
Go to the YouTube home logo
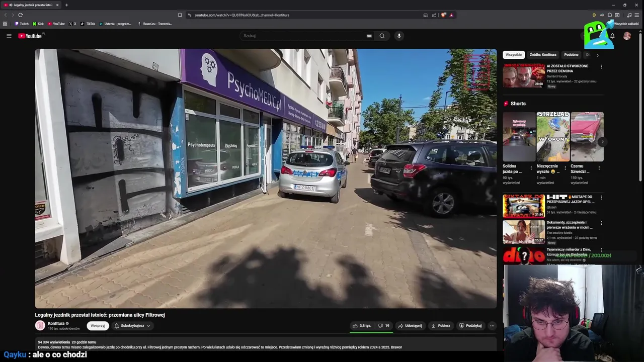click(30, 36)
